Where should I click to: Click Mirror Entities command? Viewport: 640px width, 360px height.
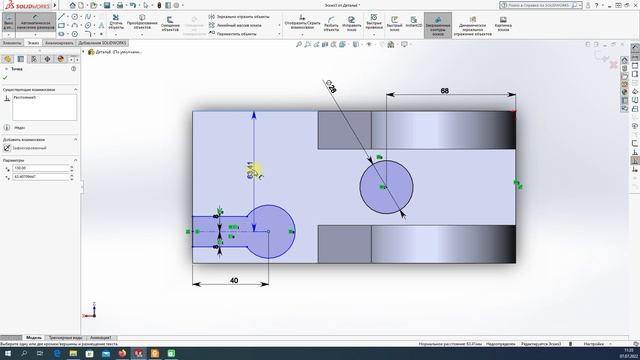tap(239, 17)
